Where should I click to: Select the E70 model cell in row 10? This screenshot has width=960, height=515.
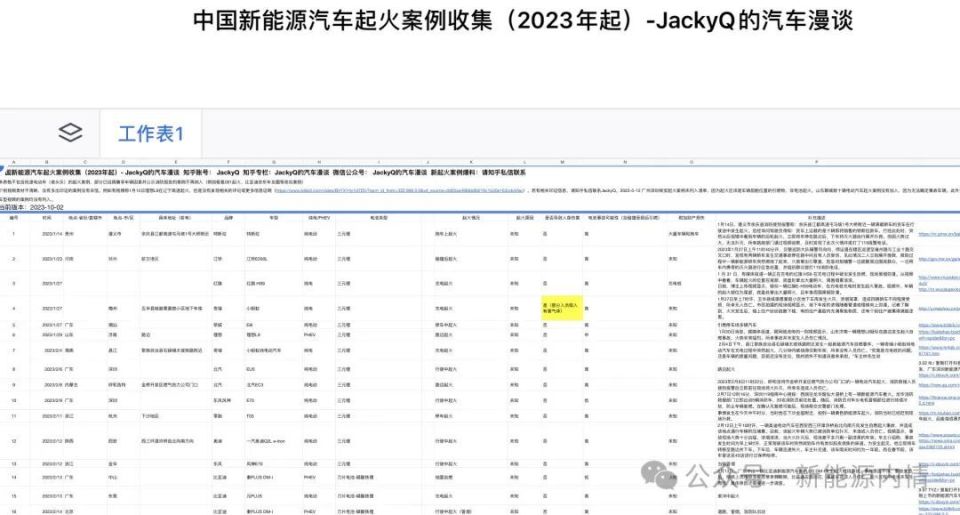coord(250,400)
